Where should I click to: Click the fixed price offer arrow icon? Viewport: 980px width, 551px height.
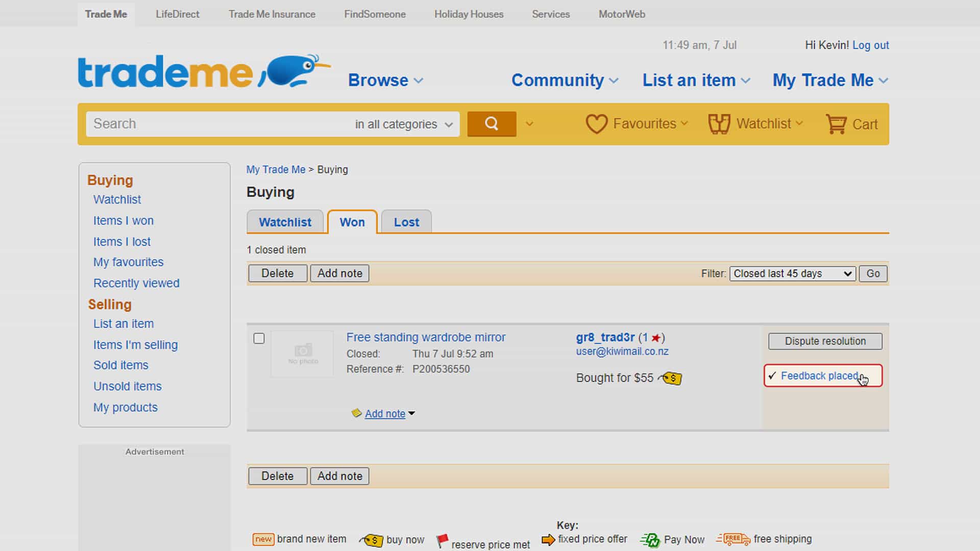548,540
